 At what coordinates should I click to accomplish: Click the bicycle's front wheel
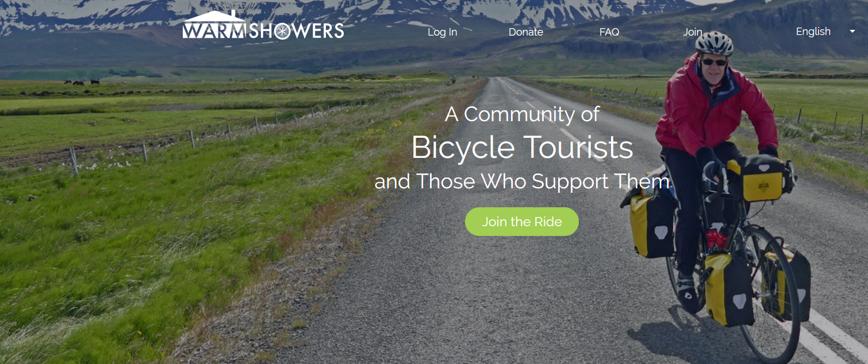769,295
